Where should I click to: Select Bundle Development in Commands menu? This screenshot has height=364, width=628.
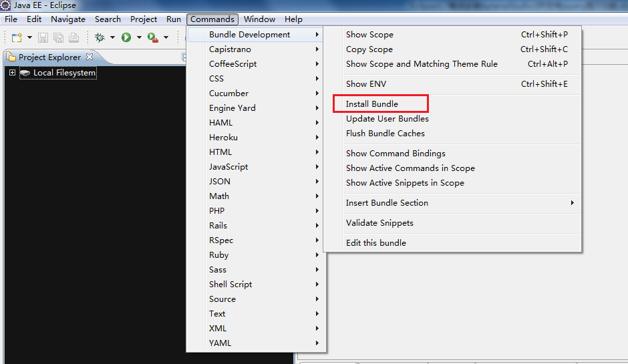click(256, 35)
